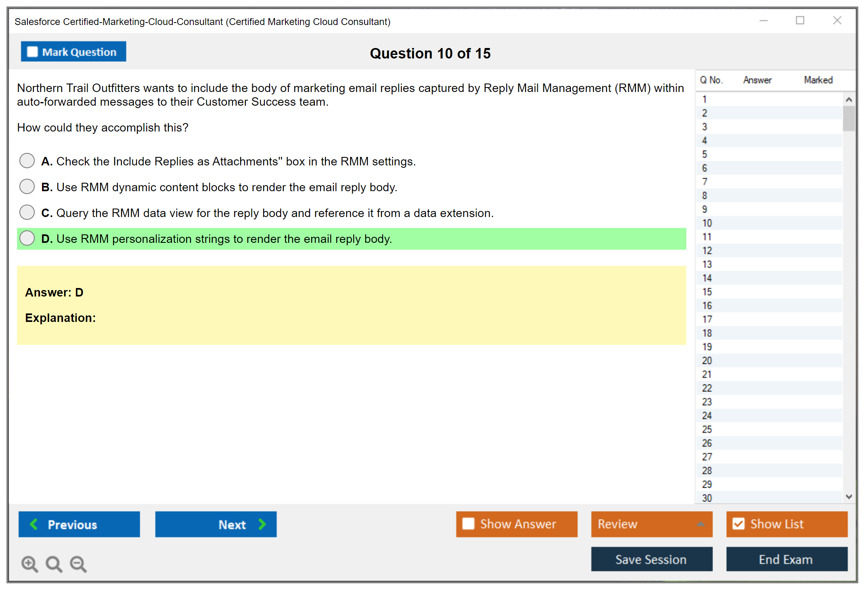This screenshot has height=593, width=868.
Task: Click the Marked column header
Action: pyautogui.click(x=818, y=80)
